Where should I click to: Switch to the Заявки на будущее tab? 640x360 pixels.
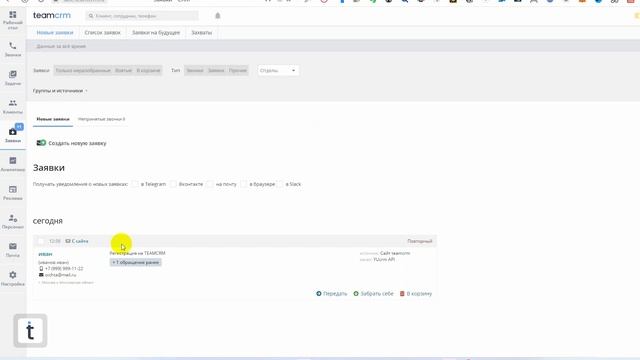[x=156, y=32]
